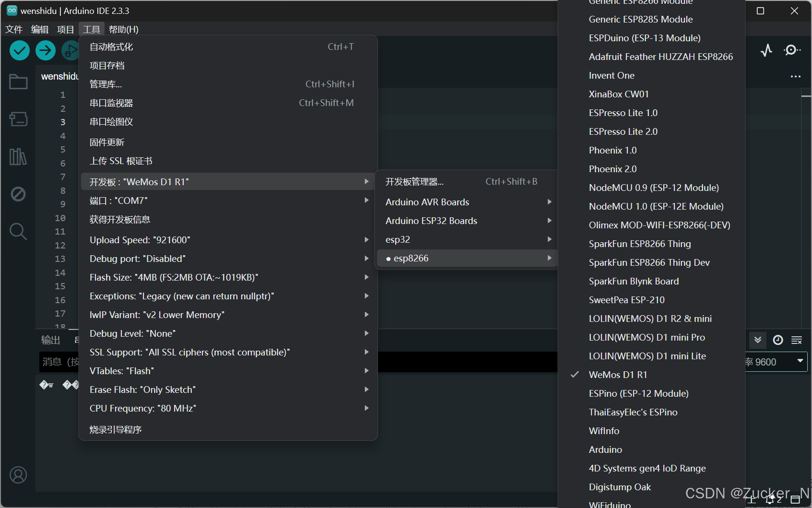
Task: Choose 上传 SSL 根证书 entry
Action: coord(228,161)
